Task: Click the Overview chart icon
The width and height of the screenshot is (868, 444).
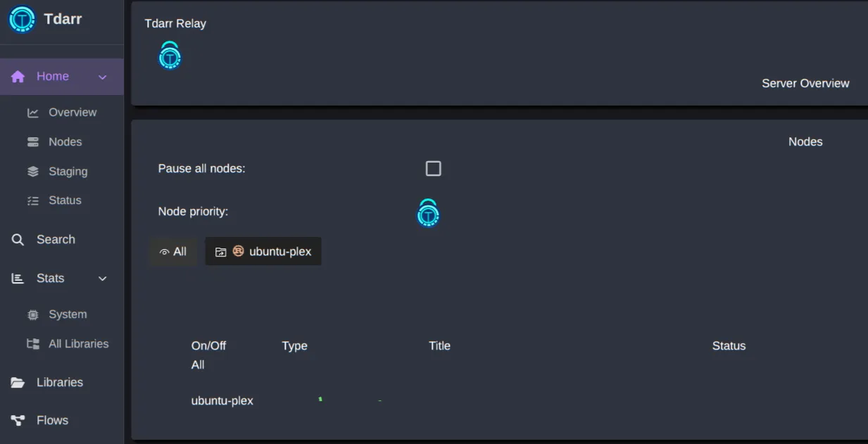Action: (33, 113)
